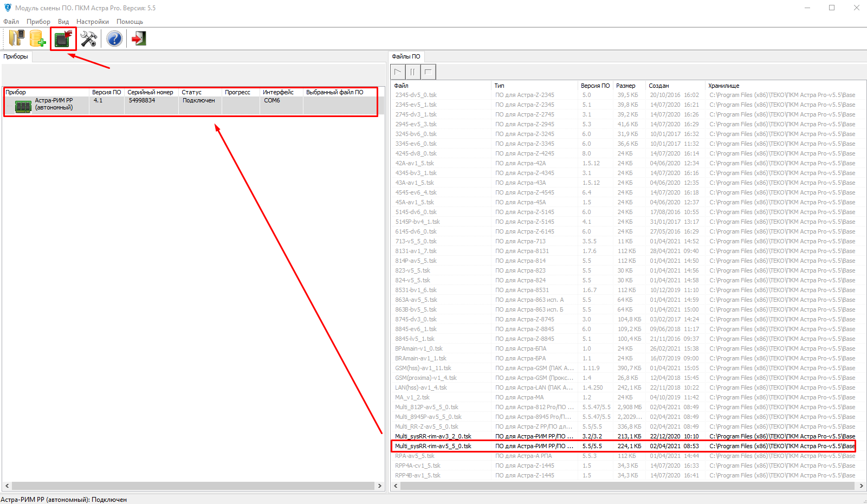Click right arrow of file list horizontal scrollbar

pyautogui.click(x=861, y=486)
